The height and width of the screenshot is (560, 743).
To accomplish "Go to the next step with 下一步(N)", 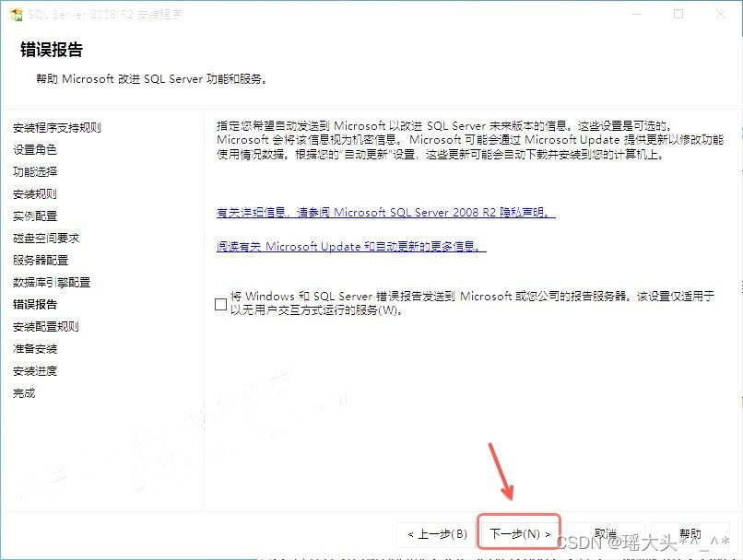I will [519, 533].
